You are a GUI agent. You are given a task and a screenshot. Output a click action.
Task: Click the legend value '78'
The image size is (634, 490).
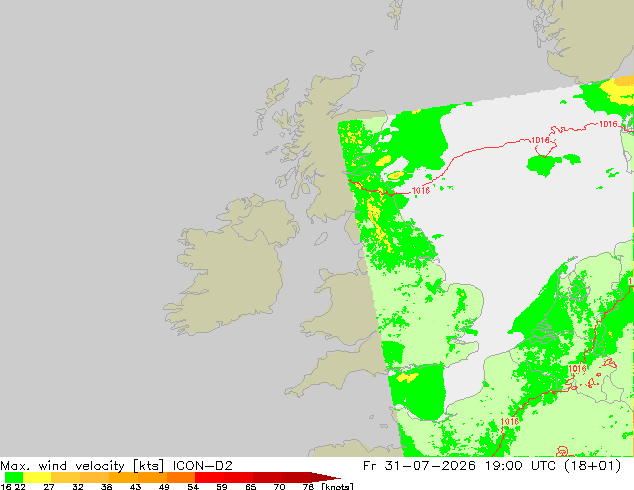click(308, 486)
